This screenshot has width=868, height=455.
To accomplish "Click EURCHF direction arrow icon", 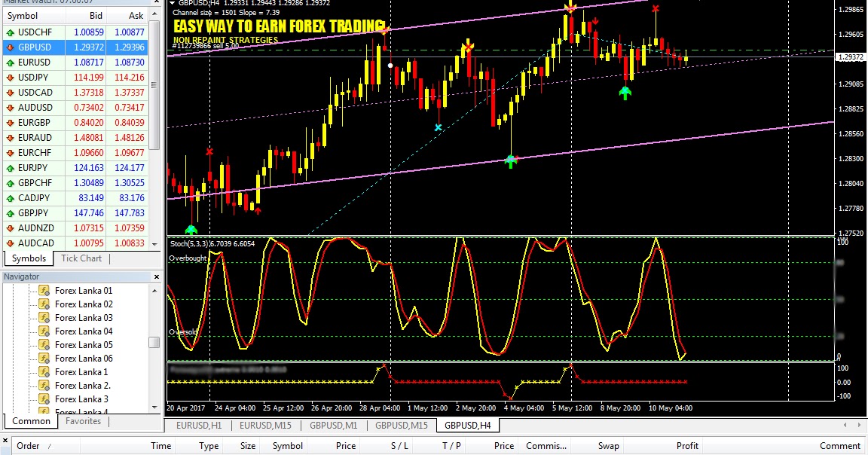I will click(10, 153).
